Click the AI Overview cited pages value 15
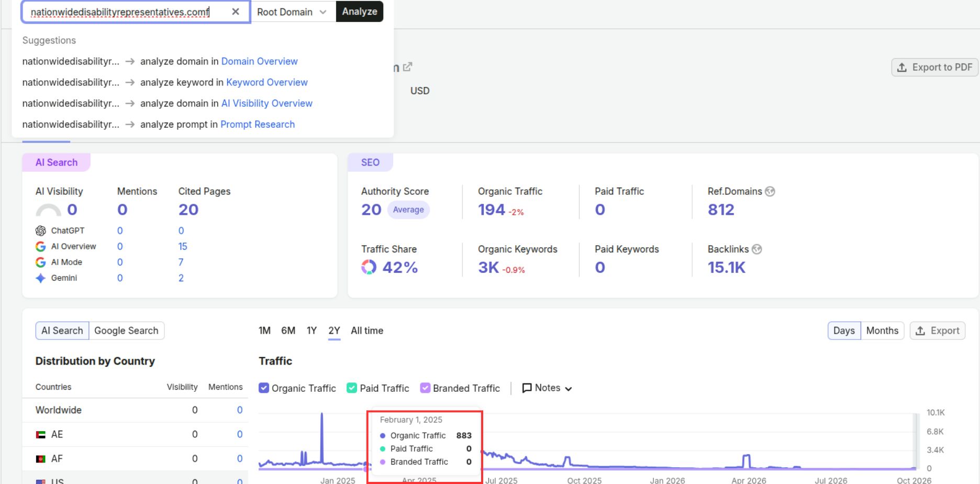 183,246
